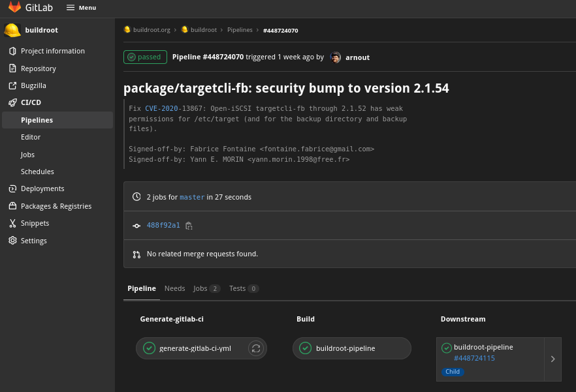Switch to the Needs tab
Screen dimensions: 576x392
click(175, 288)
